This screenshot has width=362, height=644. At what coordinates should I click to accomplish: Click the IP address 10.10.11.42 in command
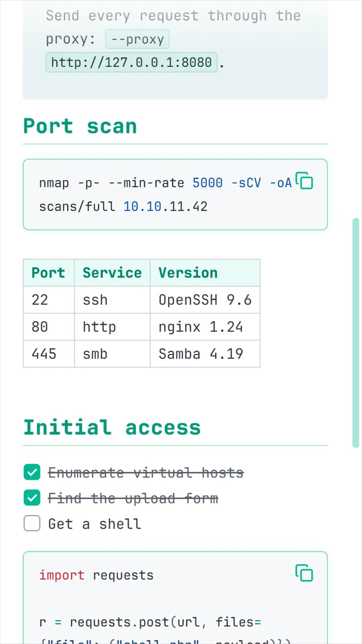165,206
